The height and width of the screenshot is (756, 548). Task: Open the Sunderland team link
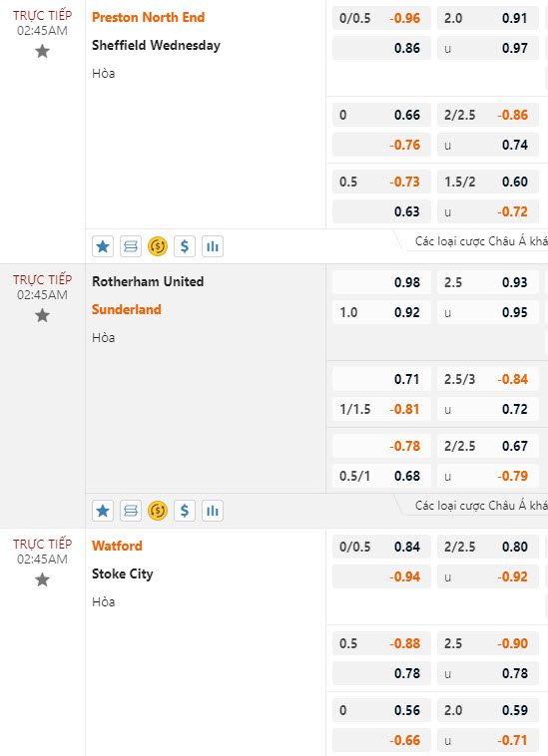click(x=127, y=309)
